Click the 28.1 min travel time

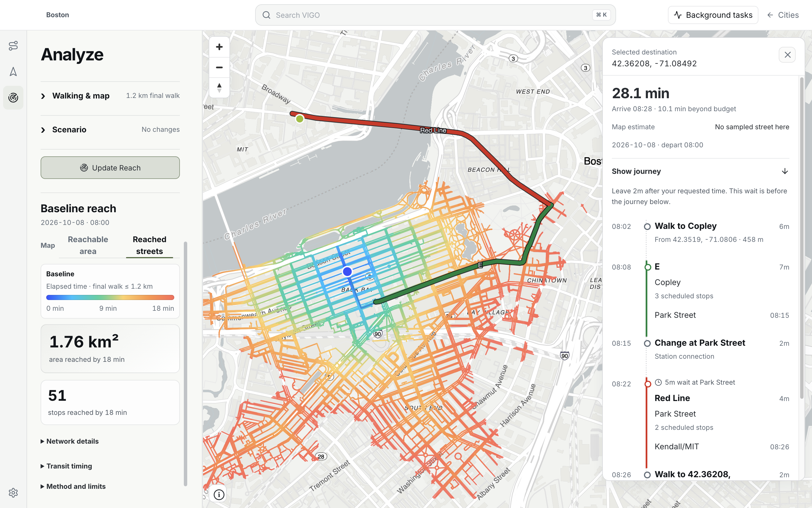pos(640,93)
